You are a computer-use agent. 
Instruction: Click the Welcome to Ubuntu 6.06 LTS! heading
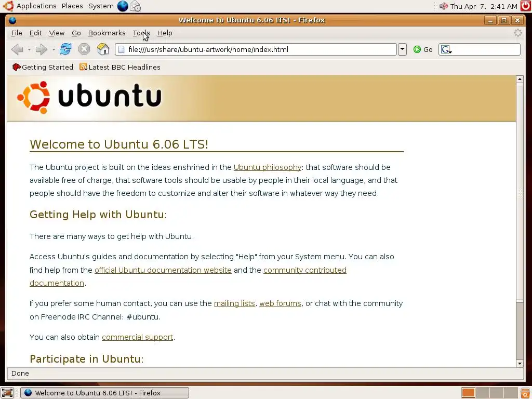tap(119, 144)
